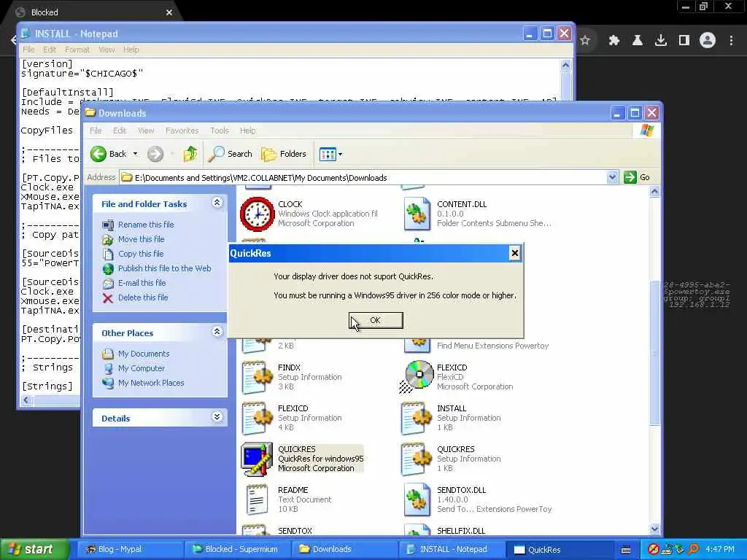This screenshot has width=747, height=560.
Task: Open the browser three-dot menu
Action: (x=731, y=41)
